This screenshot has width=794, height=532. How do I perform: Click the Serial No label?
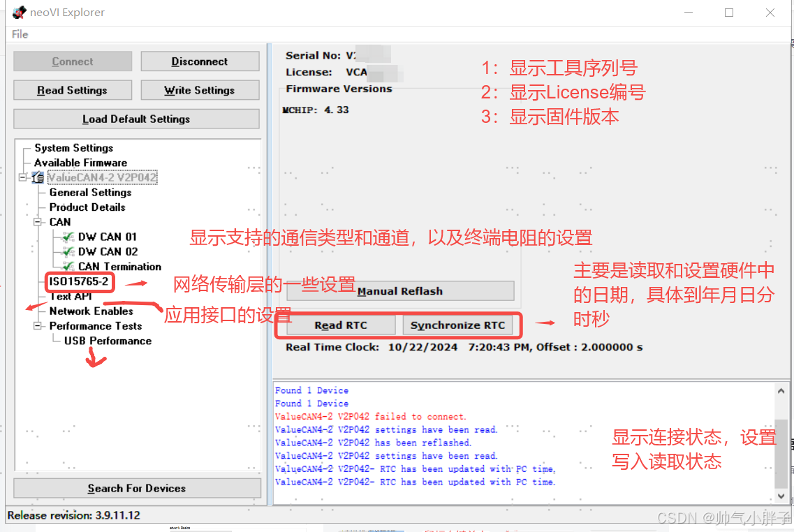[313, 55]
